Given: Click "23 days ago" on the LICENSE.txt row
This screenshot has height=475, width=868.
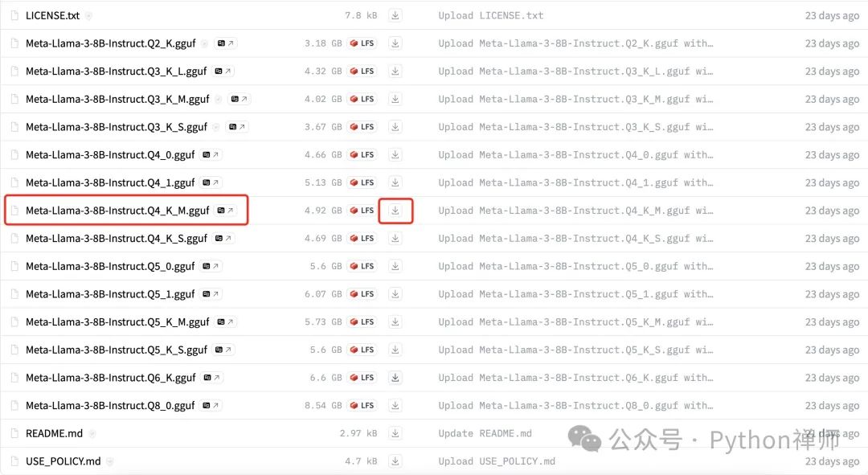Looking at the screenshot, I should tap(832, 15).
